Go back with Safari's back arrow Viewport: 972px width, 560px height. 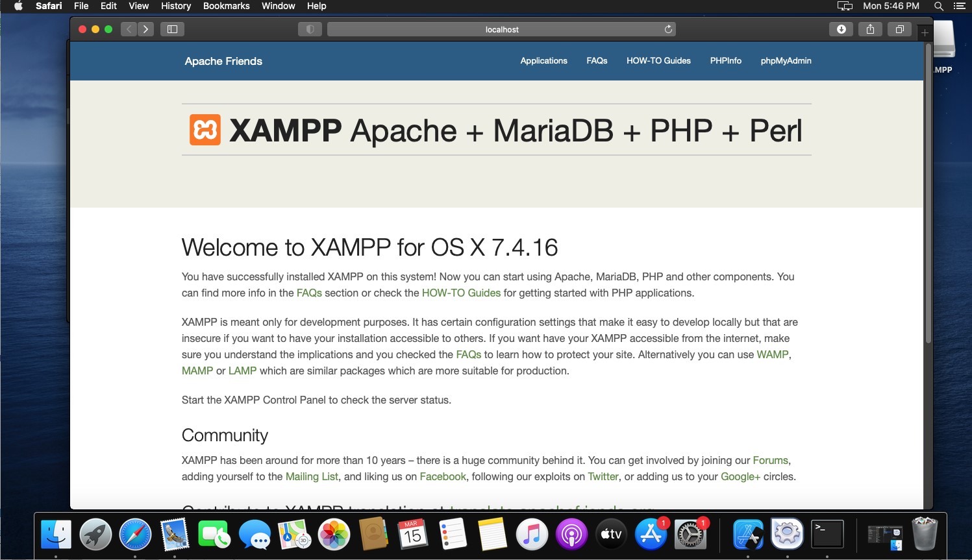click(x=129, y=29)
